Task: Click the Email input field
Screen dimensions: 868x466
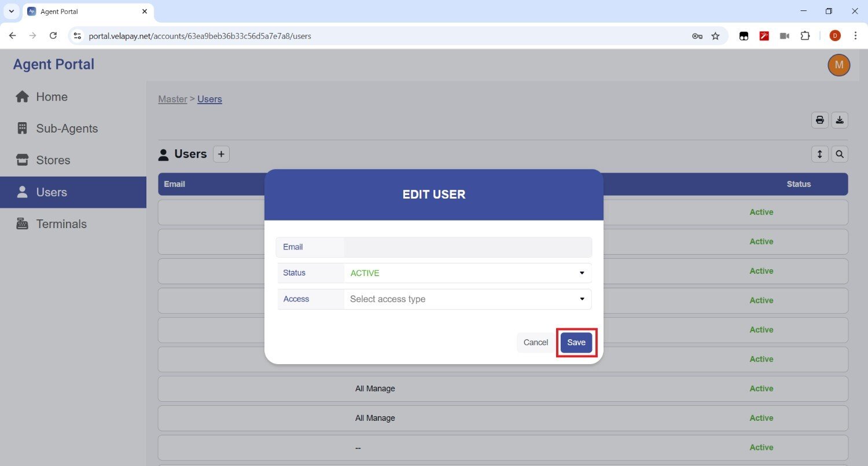Action: click(468, 247)
